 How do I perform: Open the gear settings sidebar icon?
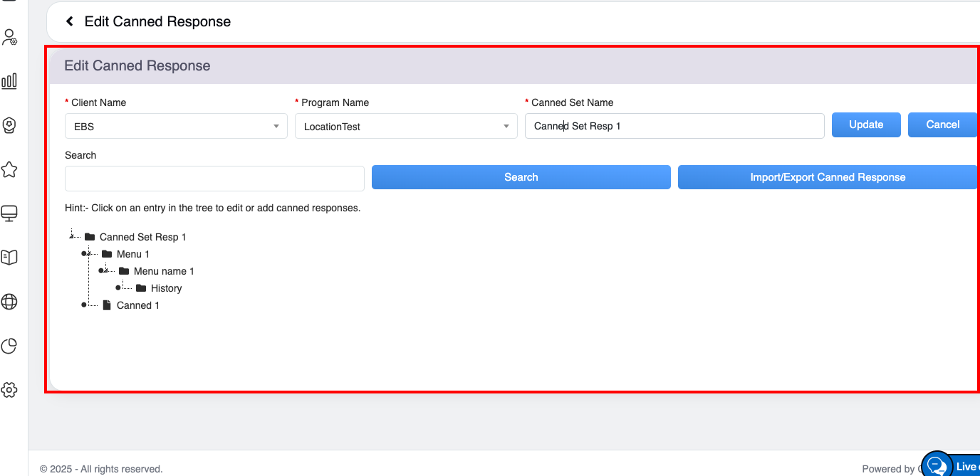(x=9, y=390)
